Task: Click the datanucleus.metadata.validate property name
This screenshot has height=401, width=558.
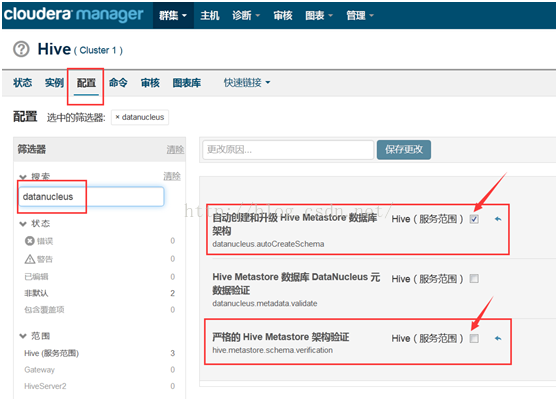Action: point(265,304)
